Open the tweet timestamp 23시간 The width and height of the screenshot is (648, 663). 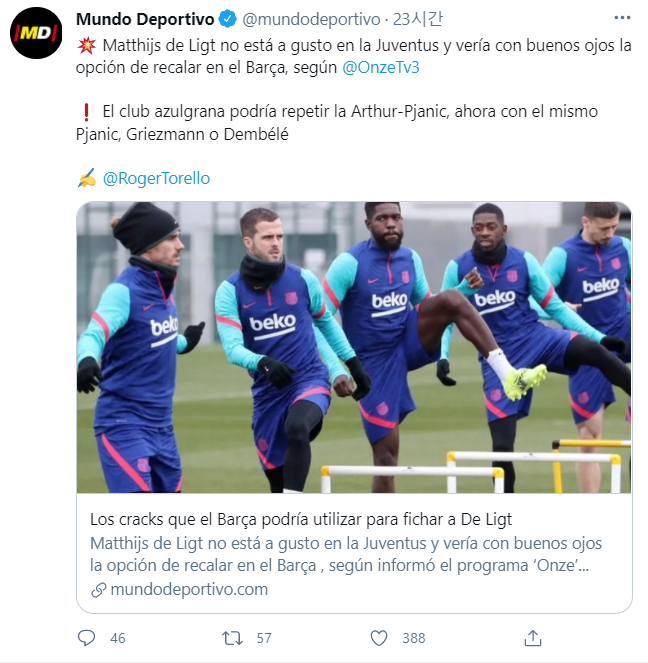click(x=418, y=19)
